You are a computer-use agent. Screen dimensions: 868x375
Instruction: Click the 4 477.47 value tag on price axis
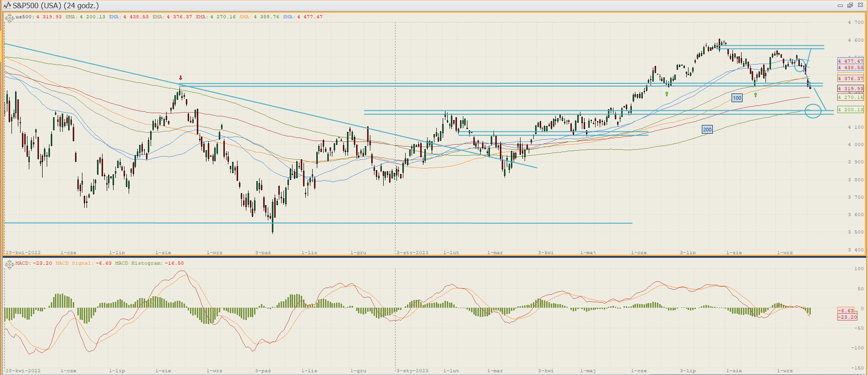tap(850, 61)
